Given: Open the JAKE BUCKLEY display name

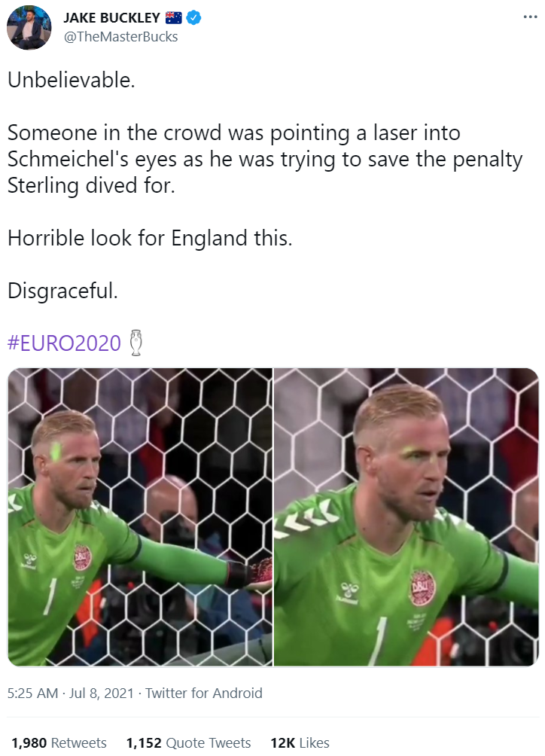Looking at the screenshot, I should [112, 18].
